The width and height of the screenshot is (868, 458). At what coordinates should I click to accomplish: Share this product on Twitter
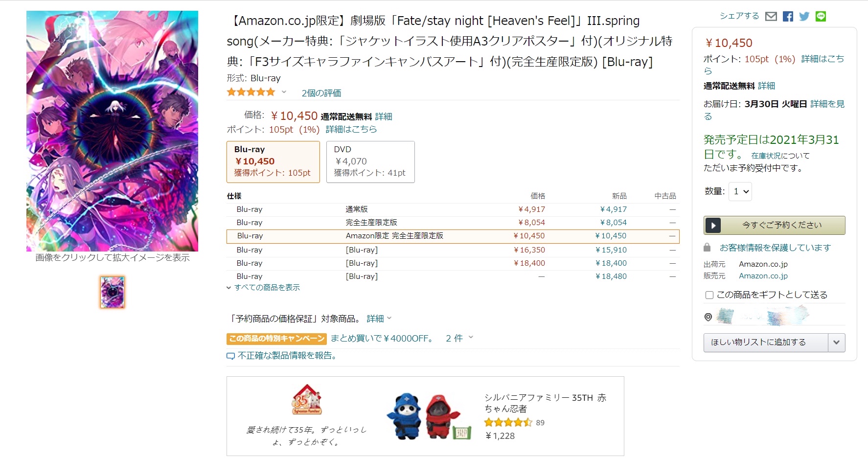coord(804,17)
